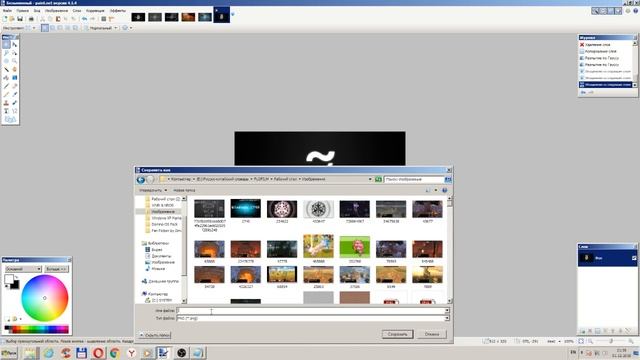Select the Pencil tool
This screenshot has width=640, height=360.
6,94
